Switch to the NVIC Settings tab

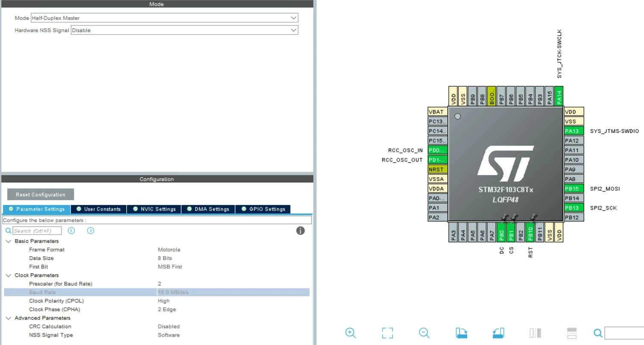pos(154,209)
